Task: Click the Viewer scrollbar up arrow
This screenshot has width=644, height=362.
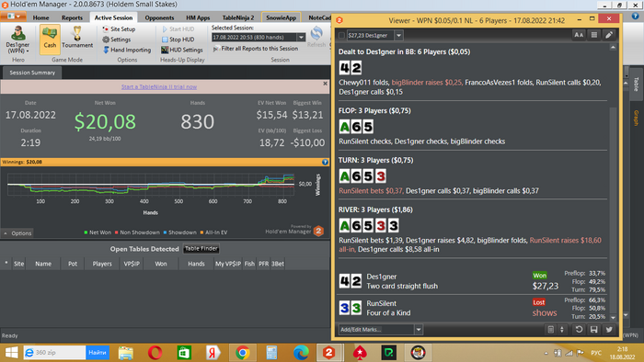Action: coord(613,48)
